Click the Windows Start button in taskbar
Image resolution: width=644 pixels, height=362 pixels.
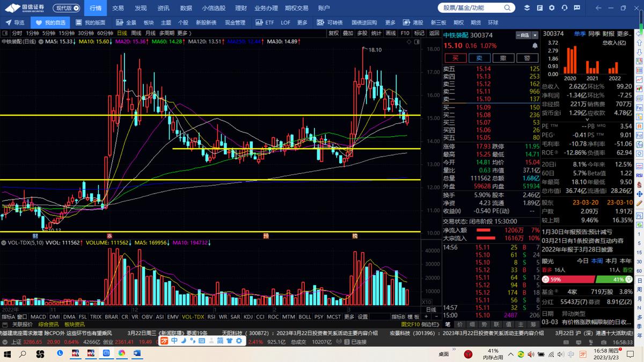(8, 354)
